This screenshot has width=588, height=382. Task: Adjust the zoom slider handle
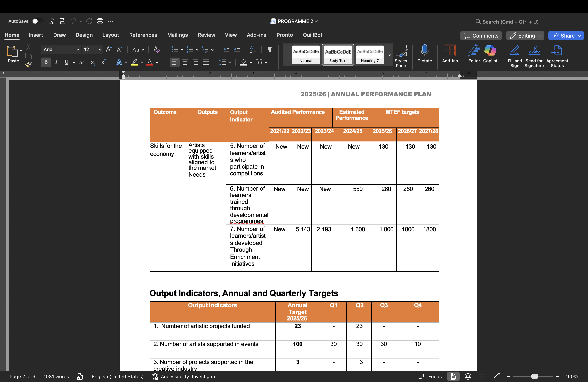coord(535,376)
